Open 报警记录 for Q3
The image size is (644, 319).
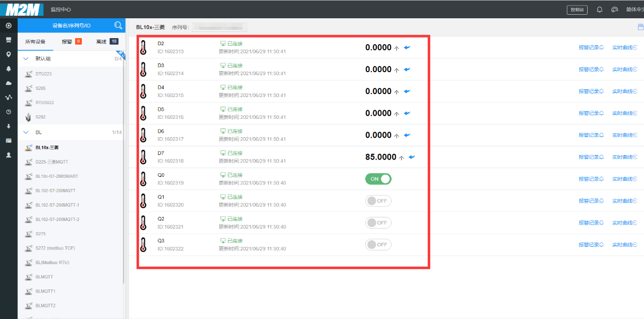tap(591, 244)
